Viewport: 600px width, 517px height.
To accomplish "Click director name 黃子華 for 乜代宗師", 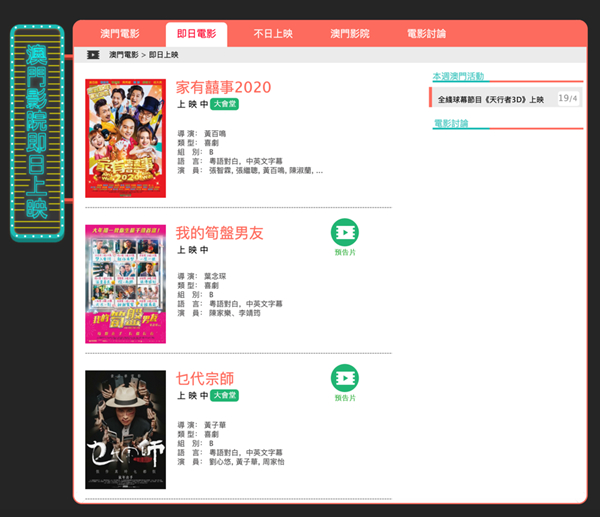I will click(215, 425).
